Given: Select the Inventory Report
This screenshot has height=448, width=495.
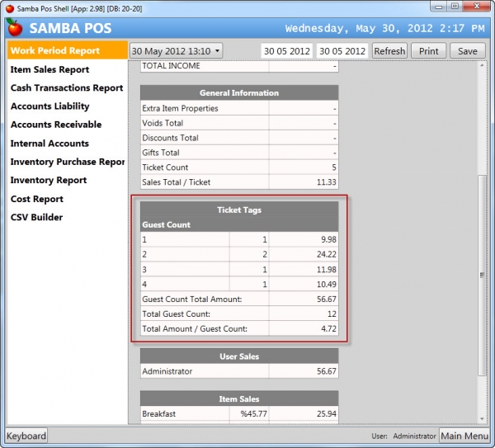Looking at the screenshot, I should (x=49, y=180).
